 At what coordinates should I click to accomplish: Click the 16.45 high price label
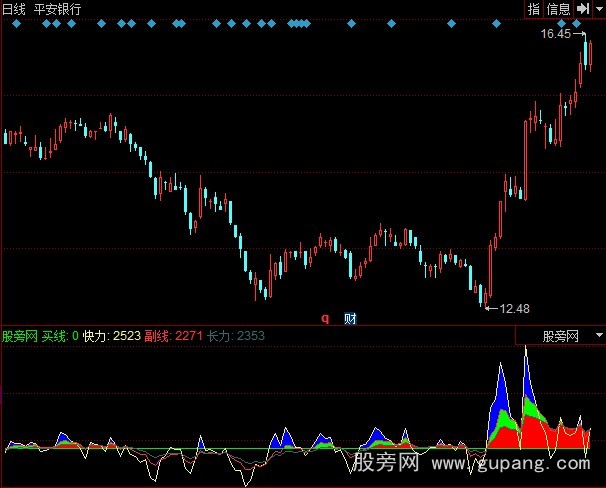[x=554, y=34]
